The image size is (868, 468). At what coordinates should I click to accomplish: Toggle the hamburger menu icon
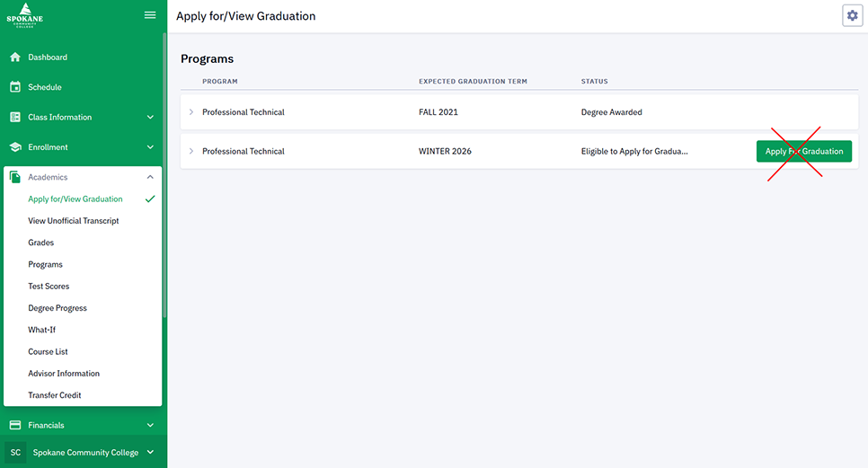pyautogui.click(x=150, y=15)
